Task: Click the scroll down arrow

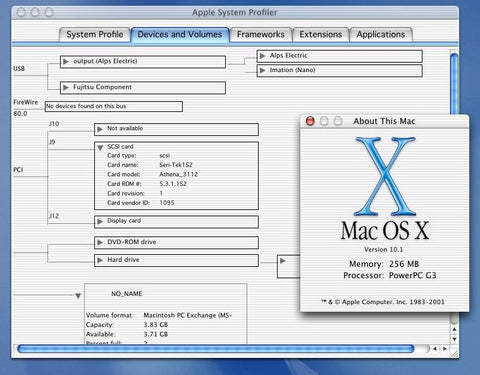Action: click(x=454, y=339)
